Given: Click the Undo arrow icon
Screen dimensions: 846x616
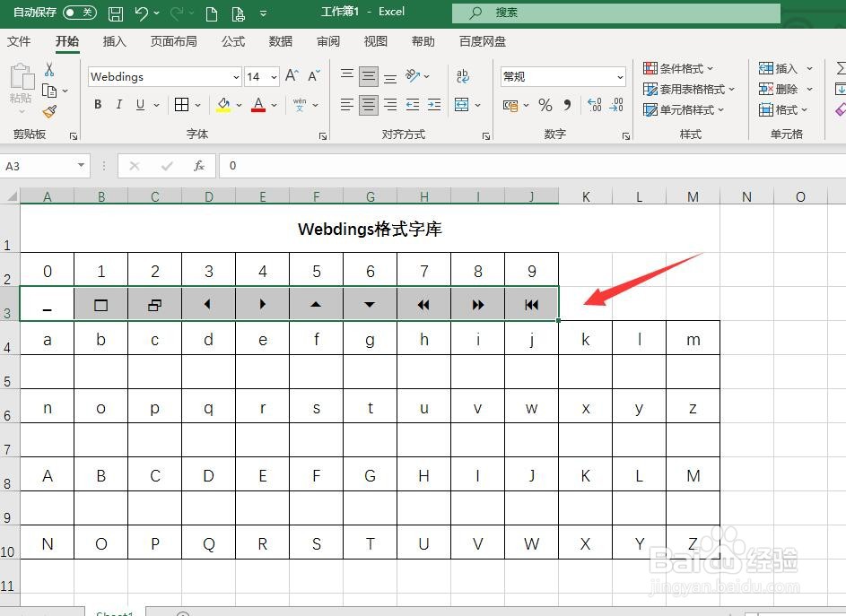Looking at the screenshot, I should coord(142,13).
